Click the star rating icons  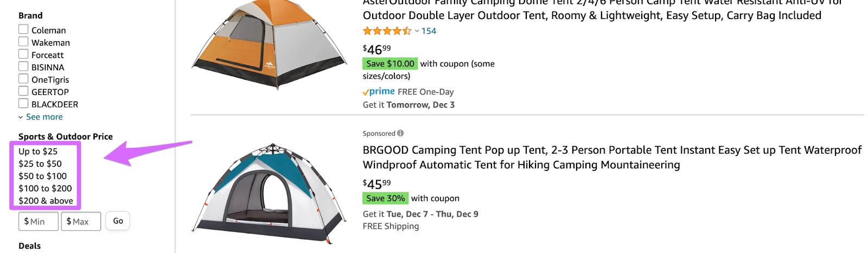(x=387, y=31)
